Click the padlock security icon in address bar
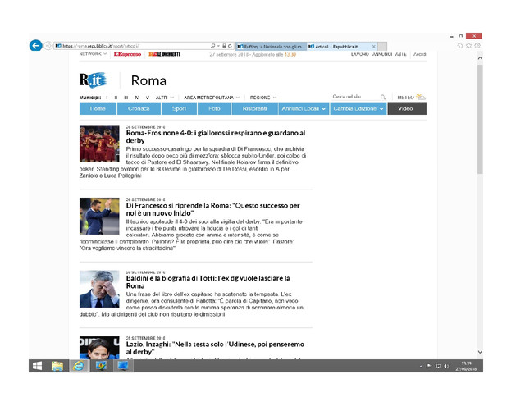The image size is (525, 420). (x=224, y=46)
